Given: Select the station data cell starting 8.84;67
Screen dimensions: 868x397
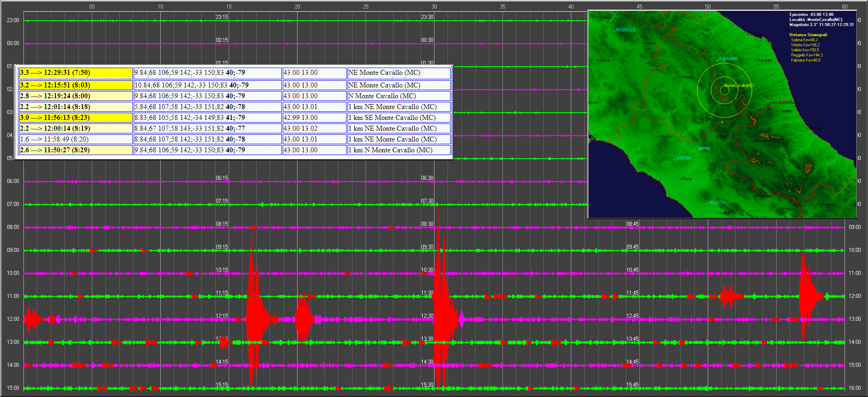Looking at the screenshot, I should click(208, 128).
